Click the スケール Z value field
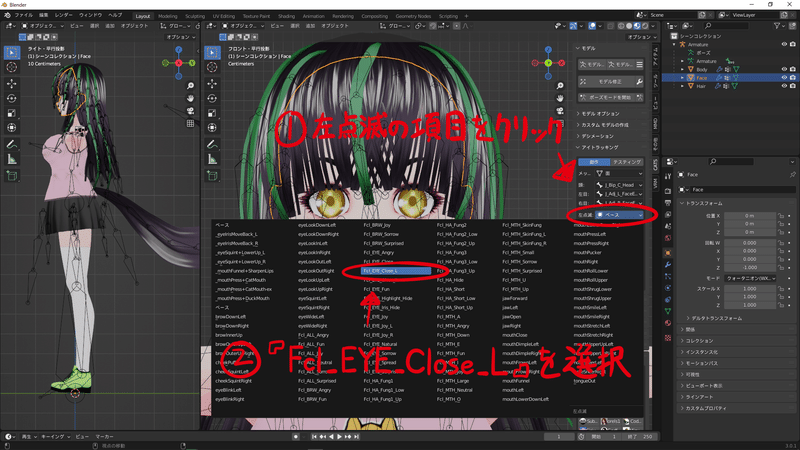 pyautogui.click(x=749, y=305)
